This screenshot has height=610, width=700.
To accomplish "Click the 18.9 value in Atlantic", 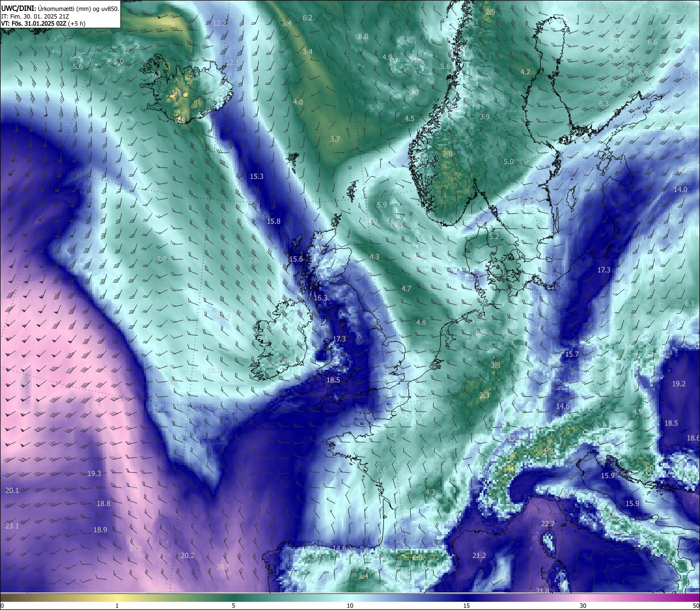I will [x=100, y=530].
